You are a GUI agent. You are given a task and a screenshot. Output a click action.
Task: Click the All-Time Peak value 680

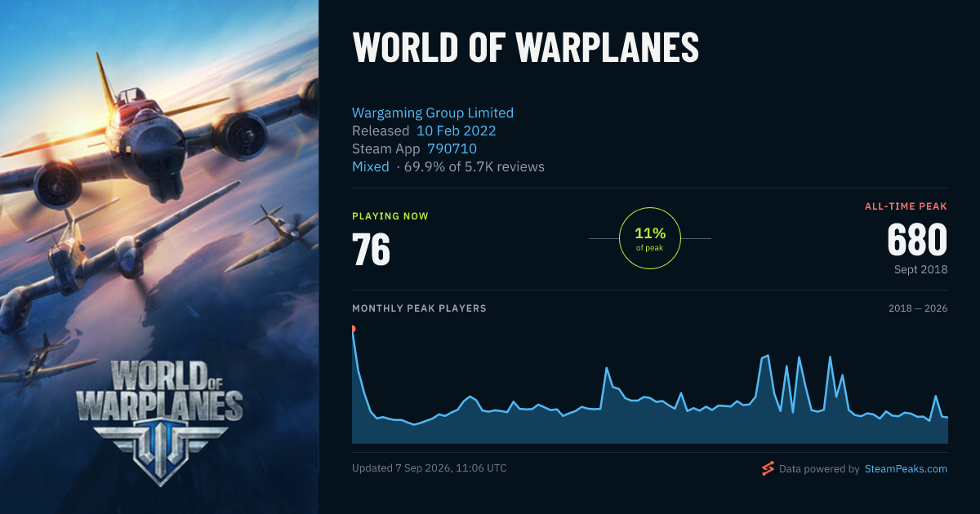917,240
